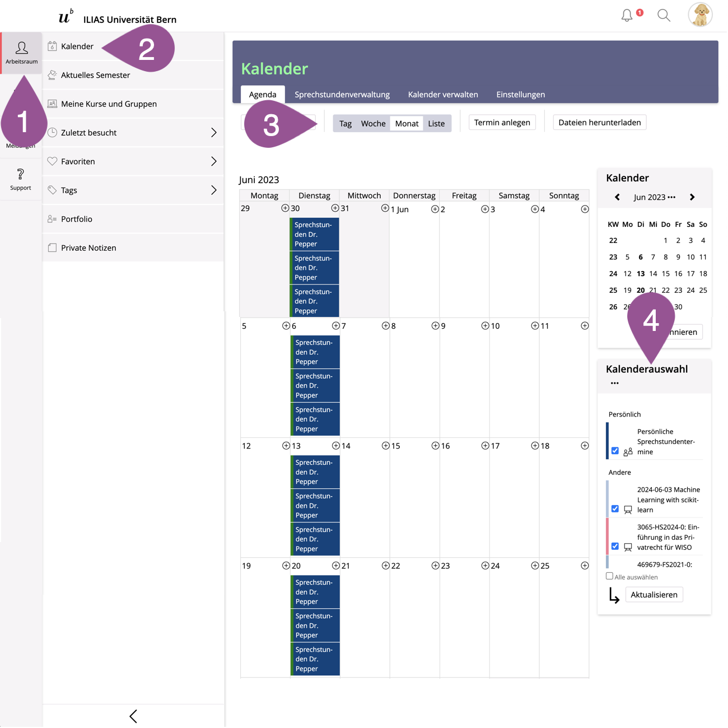Click the search magnifier icon
Screen dimensions: 728x728
(664, 16)
